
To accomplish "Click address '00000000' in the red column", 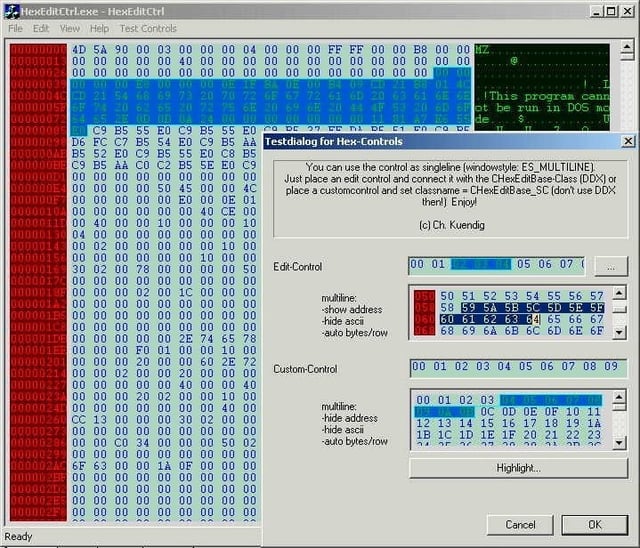I will 38,50.
